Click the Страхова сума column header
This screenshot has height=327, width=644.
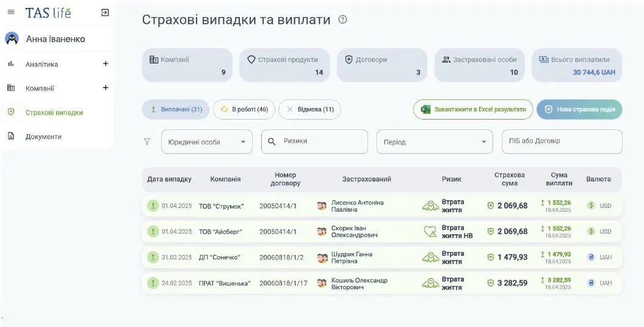[510, 179]
